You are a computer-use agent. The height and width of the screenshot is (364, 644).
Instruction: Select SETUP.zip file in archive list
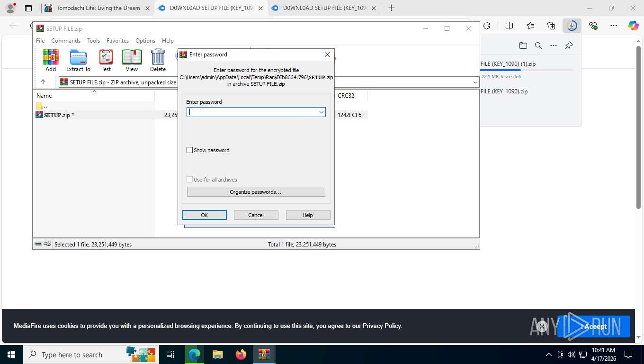54,115
